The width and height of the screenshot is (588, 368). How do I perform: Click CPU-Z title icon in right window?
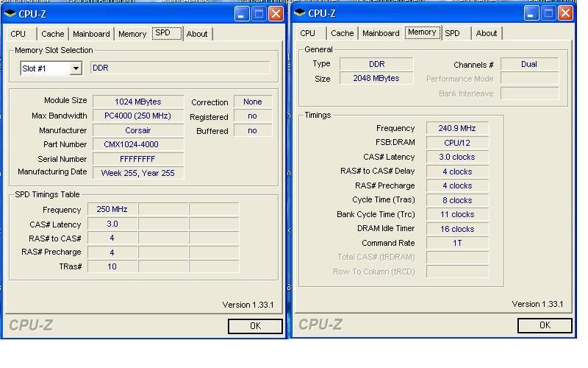coord(299,13)
